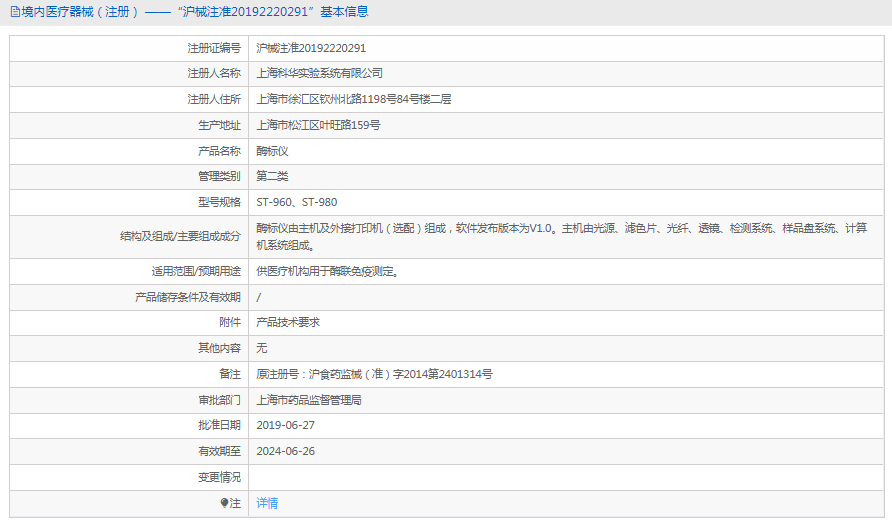Select the address 上海市徐汇区钦州北路1198号84号楼二层

[x=354, y=99]
